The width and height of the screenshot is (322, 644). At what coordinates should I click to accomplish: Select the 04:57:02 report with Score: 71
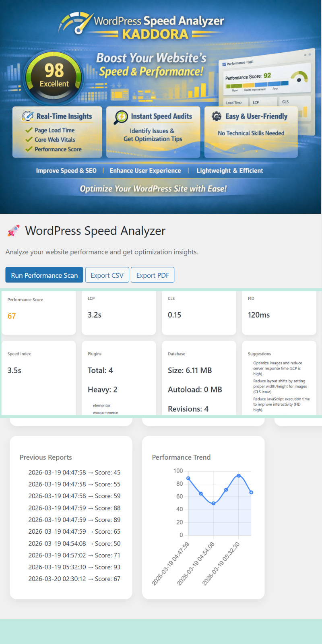click(x=74, y=555)
